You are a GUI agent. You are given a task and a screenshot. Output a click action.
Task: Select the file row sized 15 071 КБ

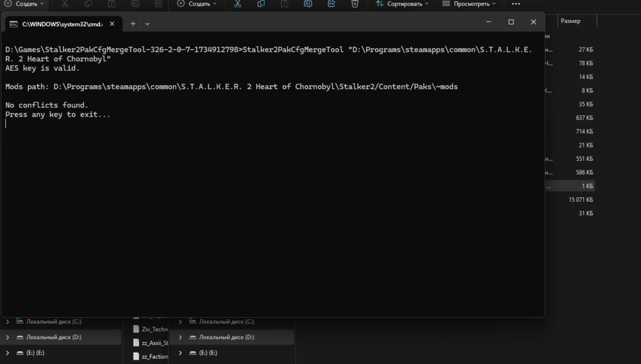tap(580, 200)
